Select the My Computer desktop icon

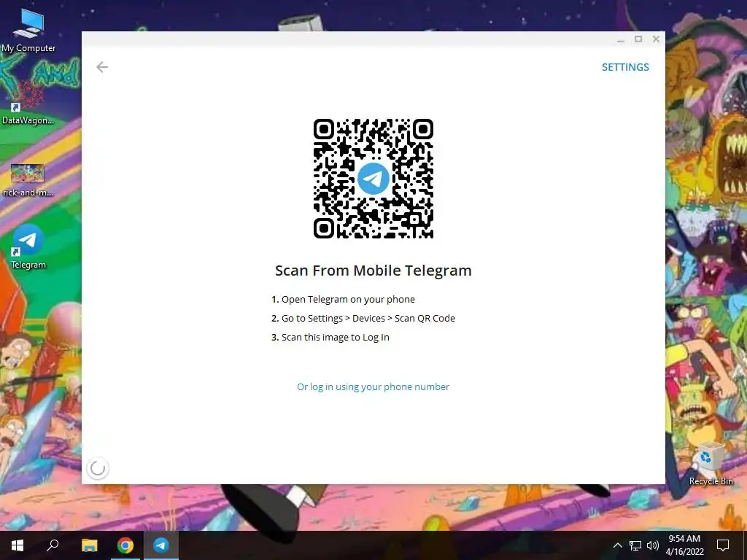[28, 31]
